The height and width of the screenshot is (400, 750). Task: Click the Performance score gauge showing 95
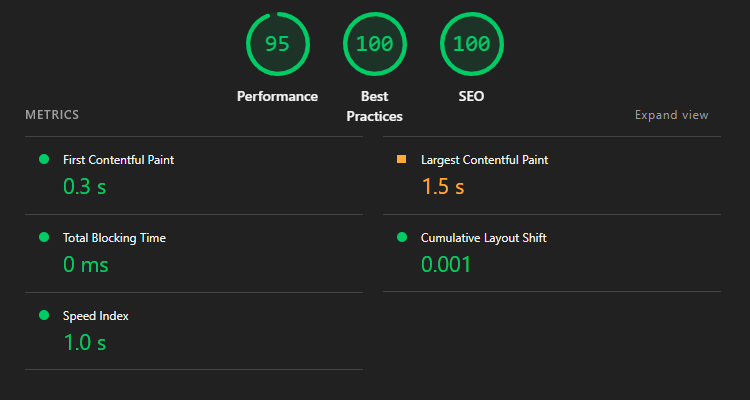pos(277,44)
